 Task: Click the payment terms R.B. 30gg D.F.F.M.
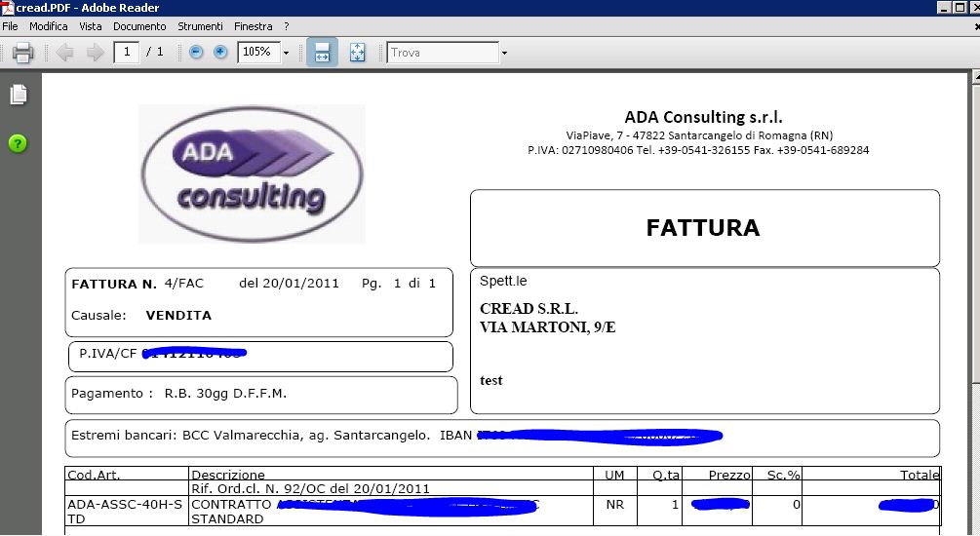(225, 394)
